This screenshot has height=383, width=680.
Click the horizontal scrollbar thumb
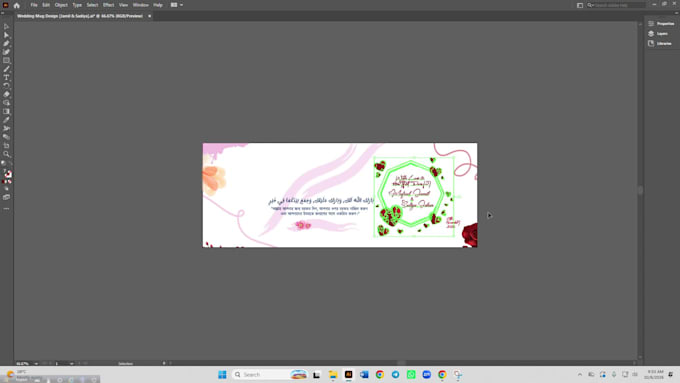coord(402,363)
